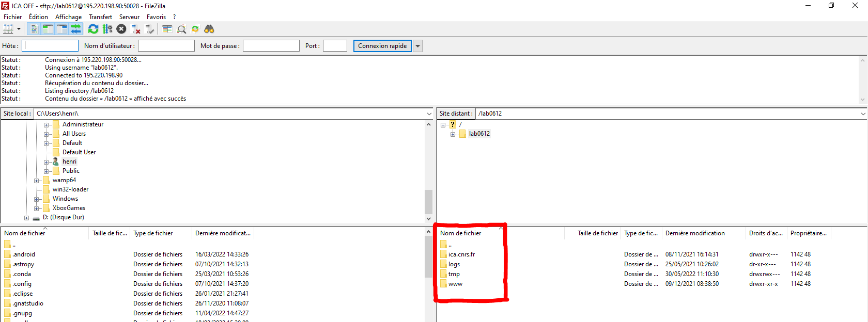Toggle the local directory tree view
868x322 pixels.
(48, 29)
